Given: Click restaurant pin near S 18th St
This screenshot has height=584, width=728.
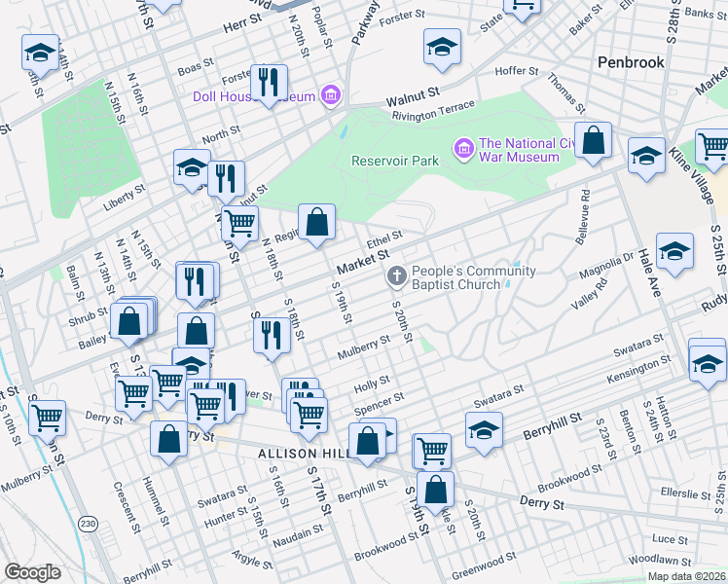Looking at the screenshot, I should 273,339.
